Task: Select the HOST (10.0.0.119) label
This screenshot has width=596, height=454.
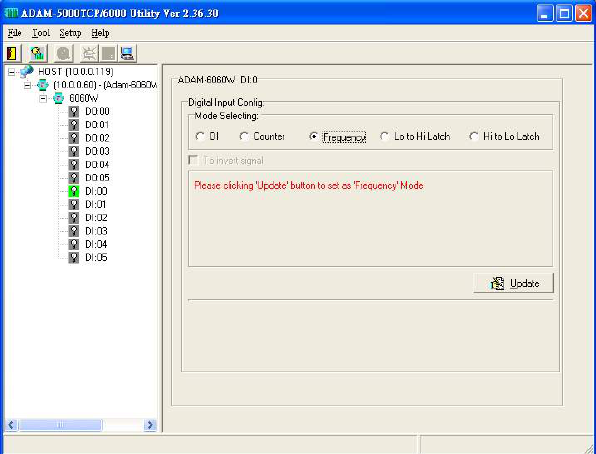Action: [x=76, y=71]
